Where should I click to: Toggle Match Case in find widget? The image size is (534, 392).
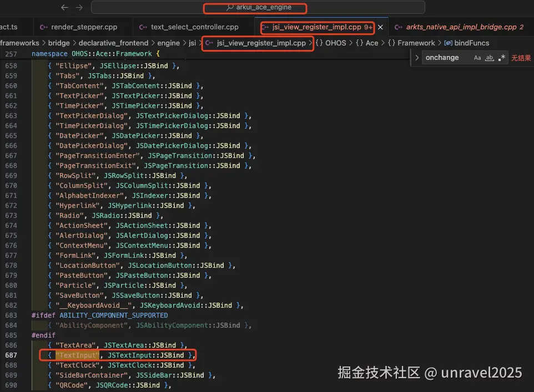tap(477, 58)
